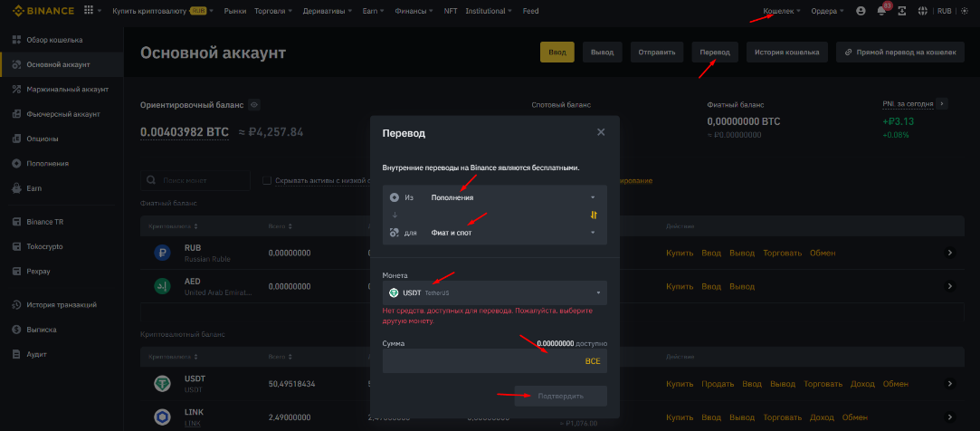
Task: Open the apps grid icon beside Binance logo
Action: pos(89,11)
